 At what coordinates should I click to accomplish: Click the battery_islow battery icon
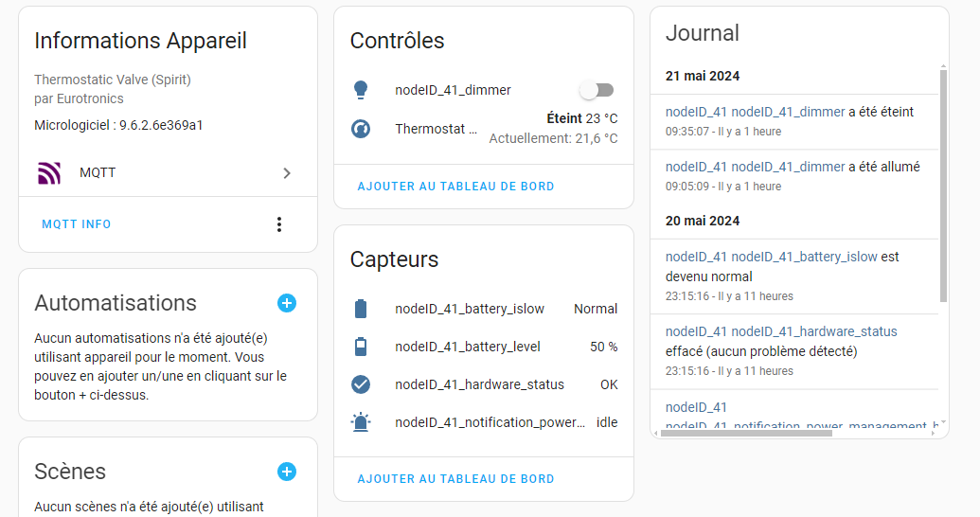[360, 309]
